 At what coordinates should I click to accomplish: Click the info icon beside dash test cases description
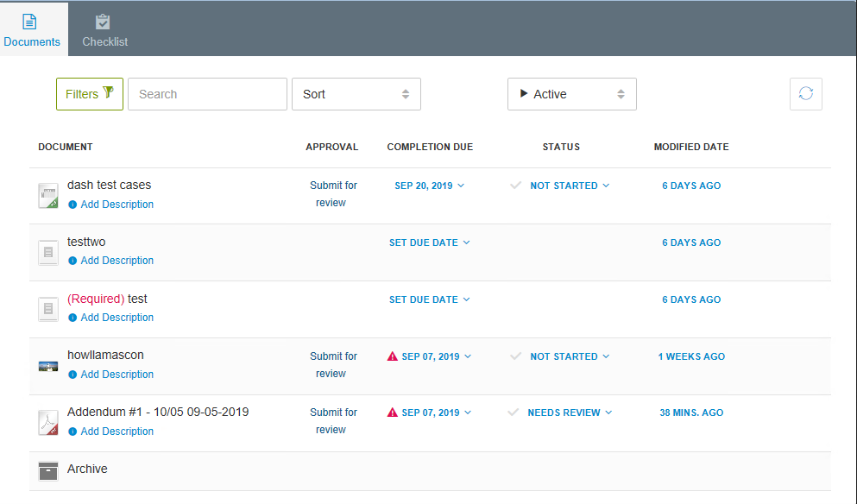73,205
